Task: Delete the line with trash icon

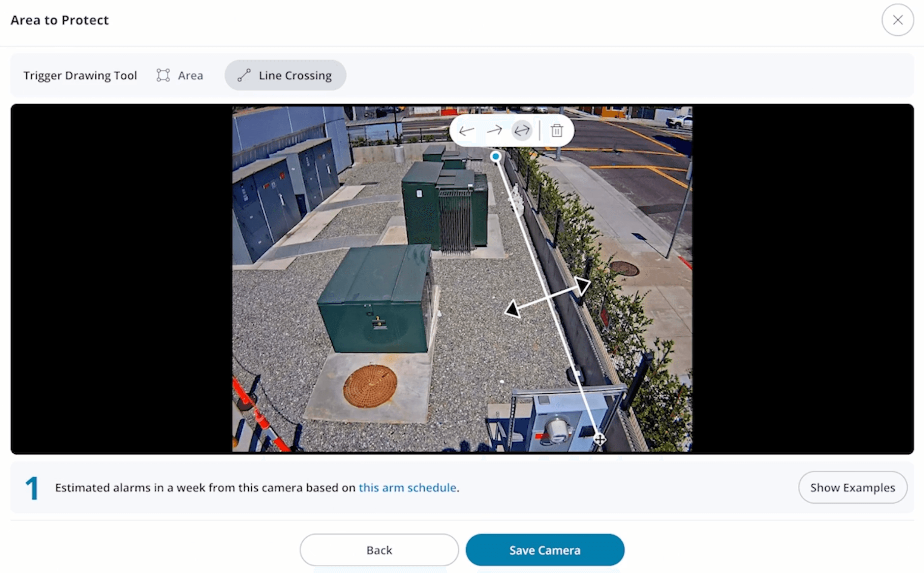Action: pyautogui.click(x=556, y=131)
